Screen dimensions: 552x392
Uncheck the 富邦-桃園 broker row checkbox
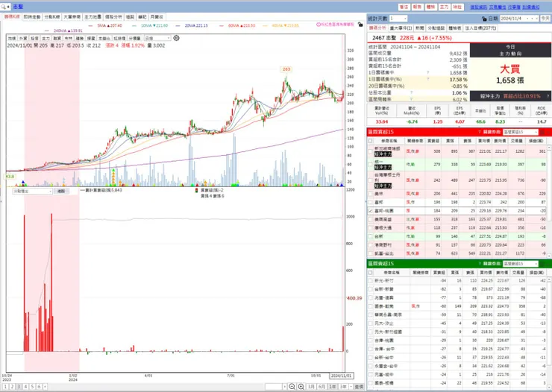point(370,211)
